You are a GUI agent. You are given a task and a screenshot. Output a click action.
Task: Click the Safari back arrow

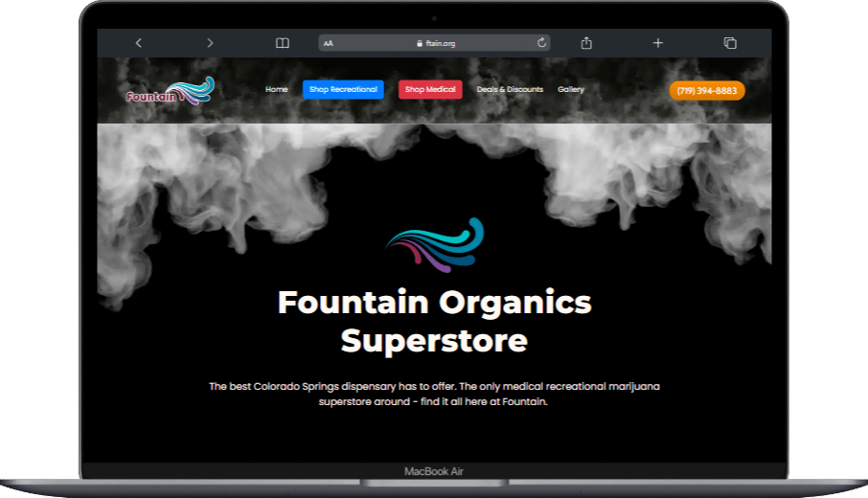[139, 43]
